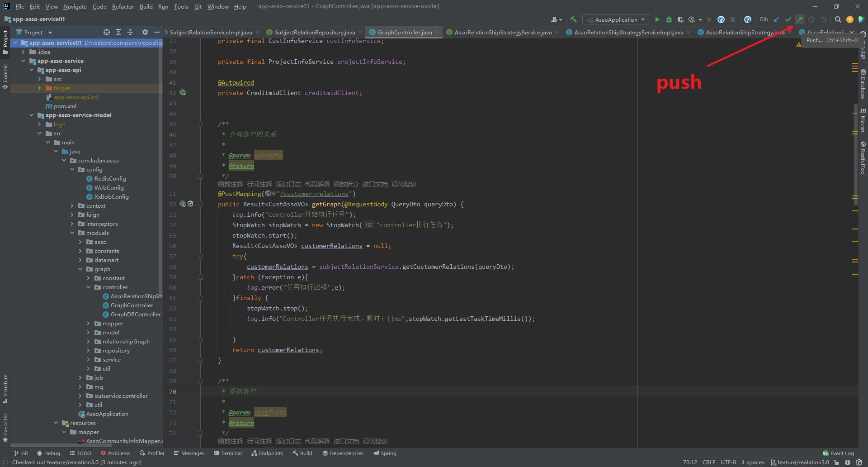Screen dimensions: 868x467
Task: Open Git update project with the blue arrow icon
Action: [x=776, y=19]
